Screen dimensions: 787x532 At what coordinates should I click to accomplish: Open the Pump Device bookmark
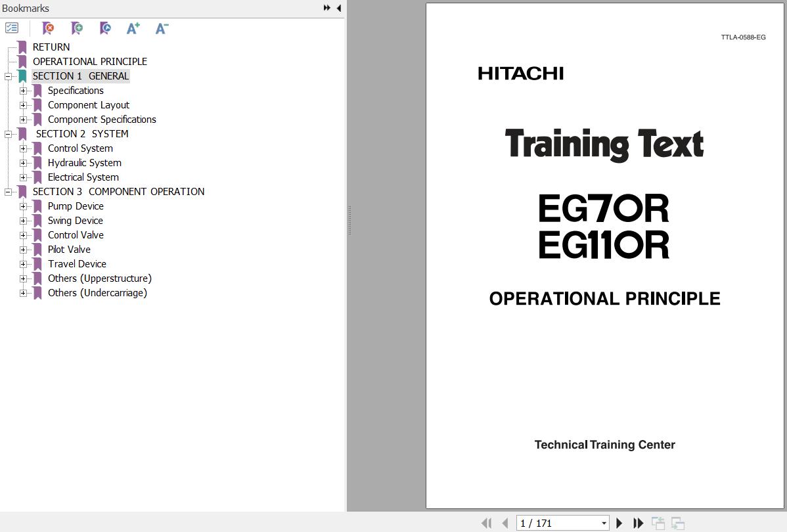coord(76,206)
